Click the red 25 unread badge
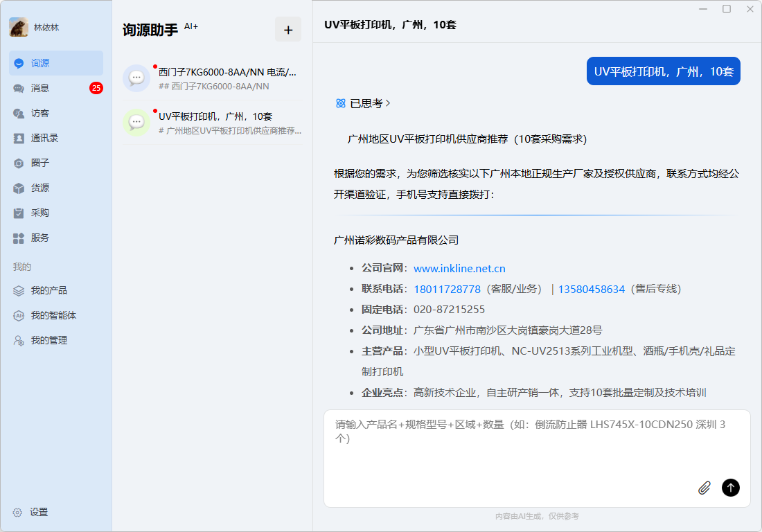Image resolution: width=762 pixels, height=532 pixels. (96, 88)
